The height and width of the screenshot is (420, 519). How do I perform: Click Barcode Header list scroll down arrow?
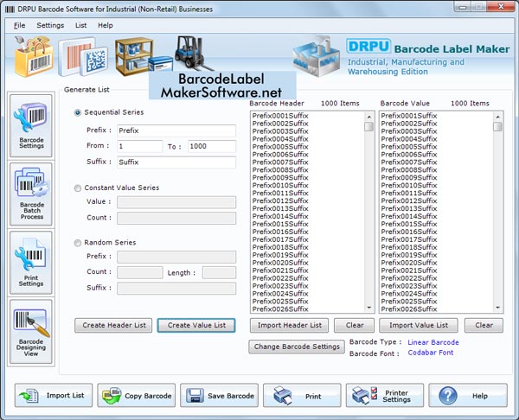(x=368, y=308)
